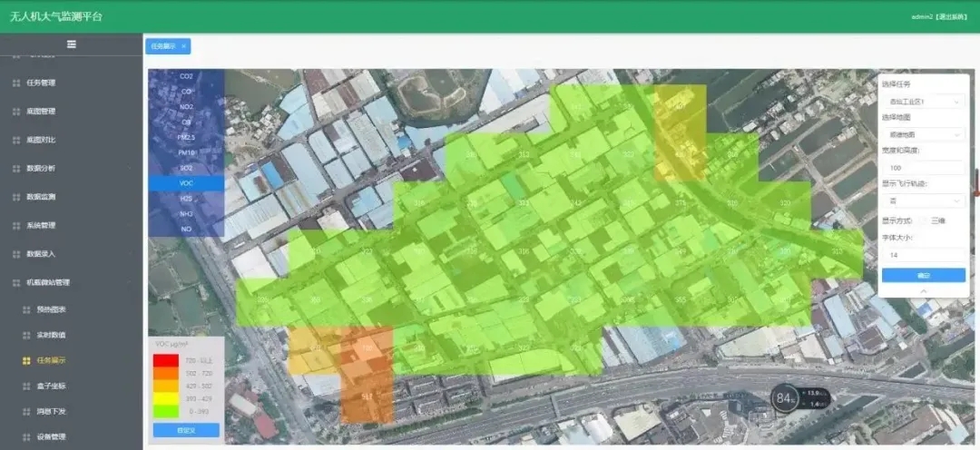Open the 选择地图 map type dropdown
The height and width of the screenshot is (450, 980).
pyautogui.click(x=923, y=134)
